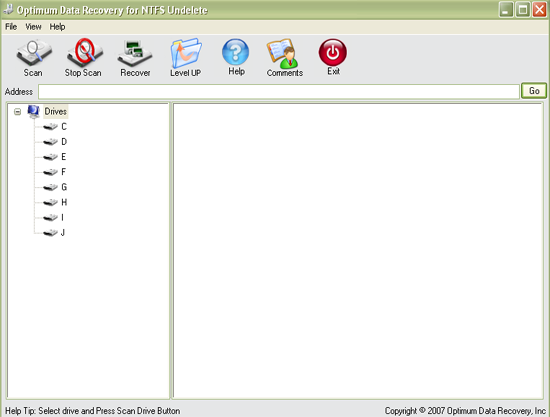
Task: Collapse the Drives tree node
Action: tap(18, 112)
